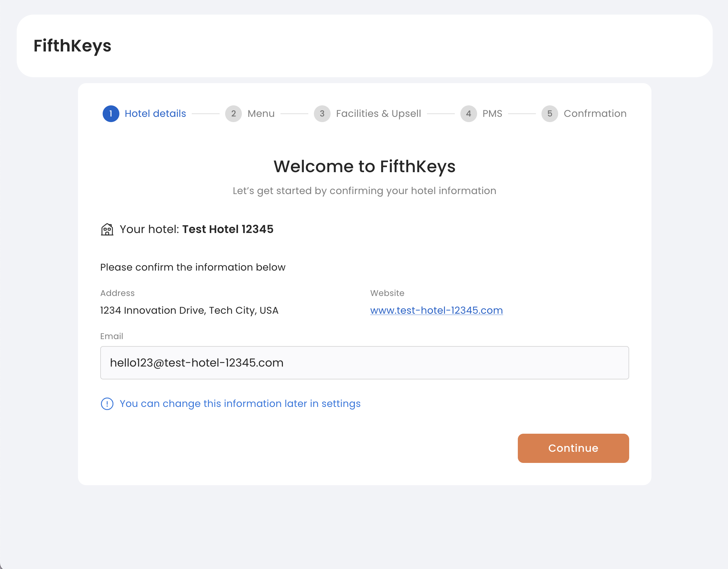Image resolution: width=728 pixels, height=569 pixels.
Task: Click into the Email input field
Action: (x=365, y=363)
